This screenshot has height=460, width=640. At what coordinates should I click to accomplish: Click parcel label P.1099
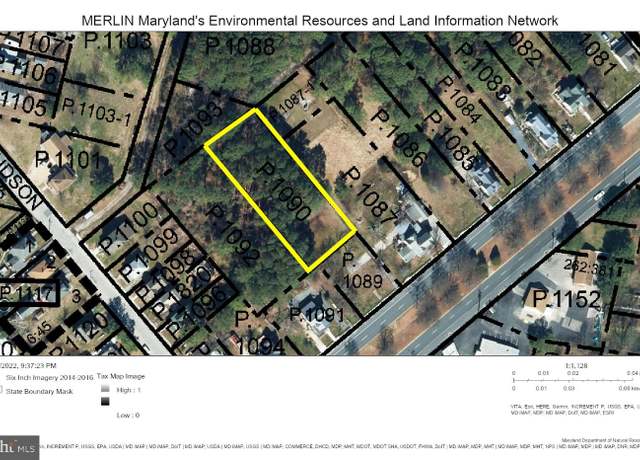pyautogui.click(x=149, y=255)
